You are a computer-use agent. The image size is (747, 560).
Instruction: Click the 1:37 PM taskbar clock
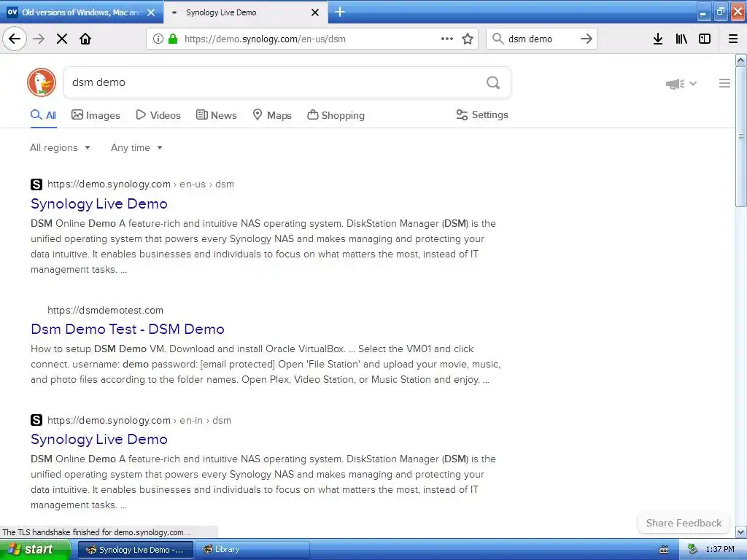(x=720, y=550)
